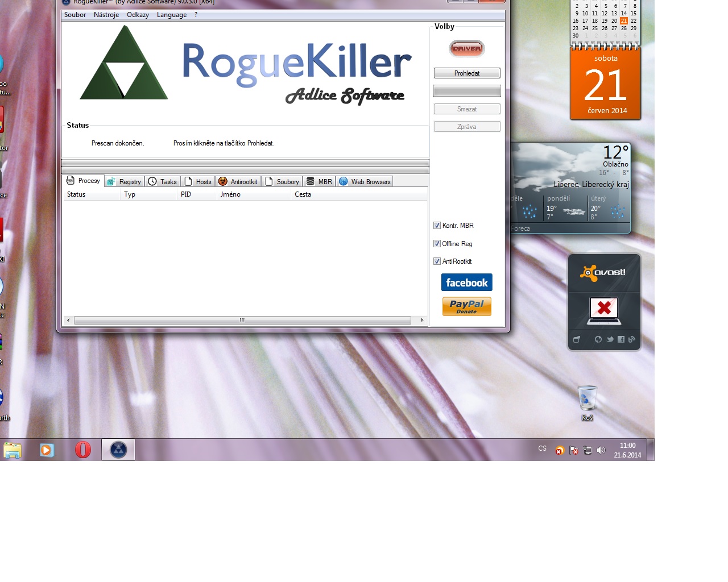This screenshot has height=582, width=728.
Task: Open the Koš recycle bin icon
Action: point(588,403)
